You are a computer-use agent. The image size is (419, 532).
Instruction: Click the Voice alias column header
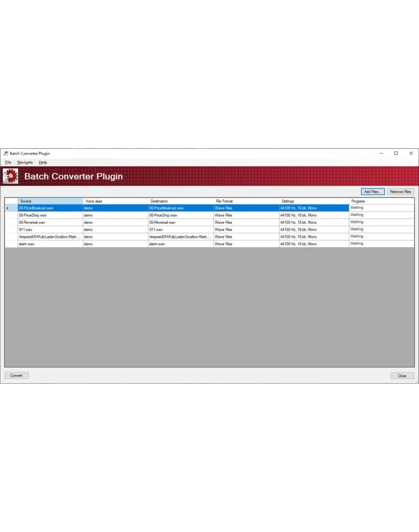(116, 201)
